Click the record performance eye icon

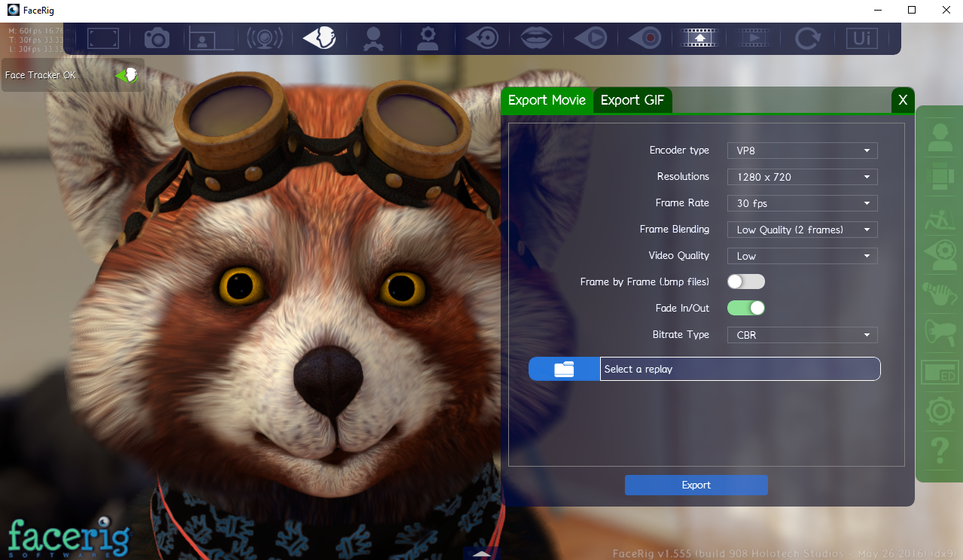coord(645,38)
